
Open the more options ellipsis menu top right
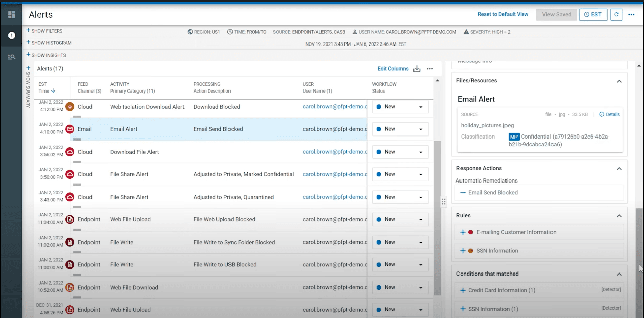pos(631,14)
